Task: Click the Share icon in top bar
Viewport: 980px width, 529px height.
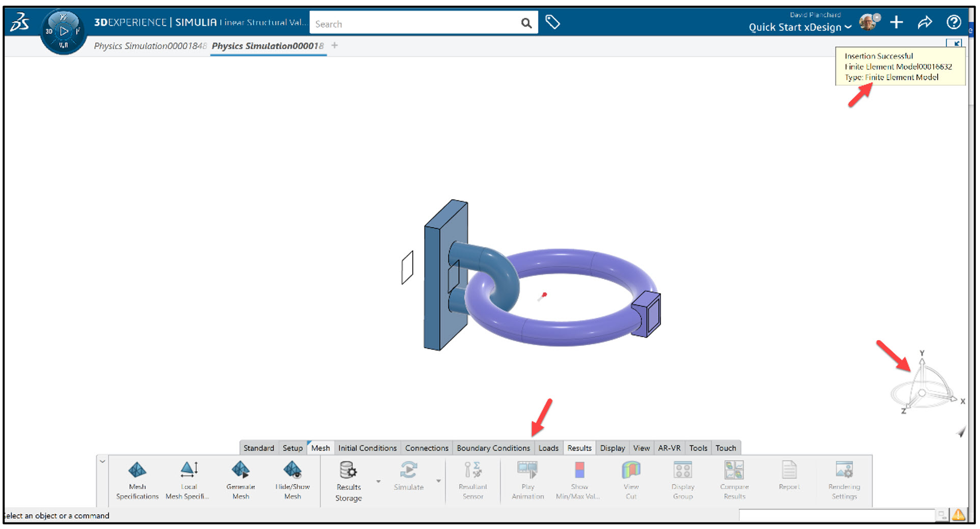Action: pos(924,22)
